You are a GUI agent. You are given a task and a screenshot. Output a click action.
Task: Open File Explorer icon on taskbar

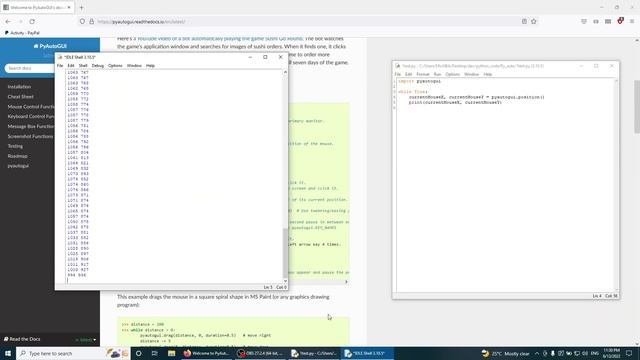[x=171, y=353]
